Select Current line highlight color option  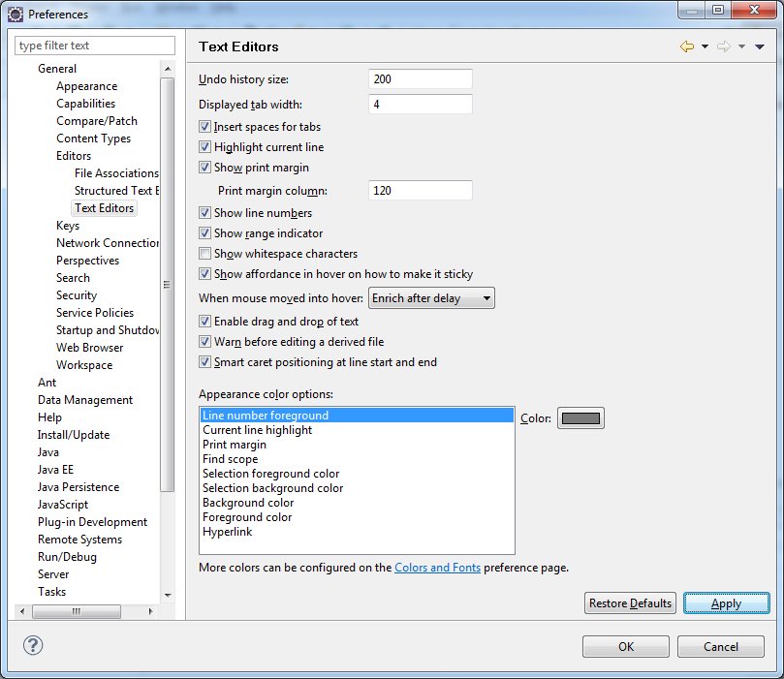[357, 430]
